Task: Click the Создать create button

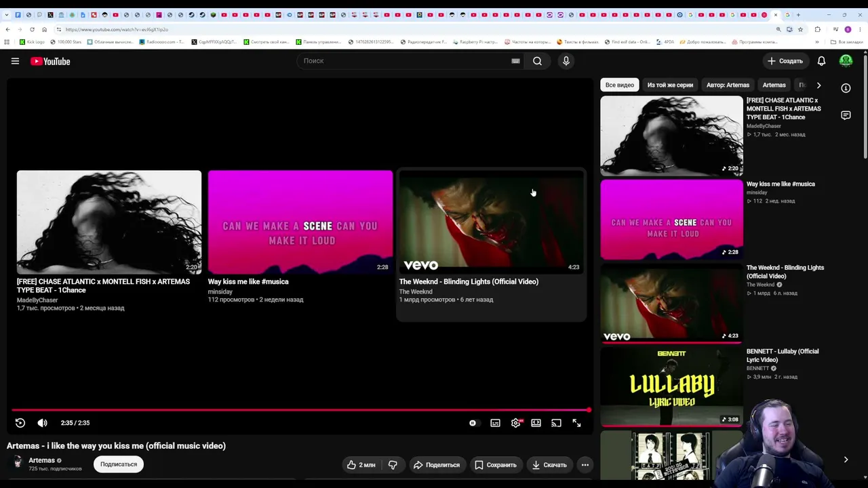Action: coord(785,61)
